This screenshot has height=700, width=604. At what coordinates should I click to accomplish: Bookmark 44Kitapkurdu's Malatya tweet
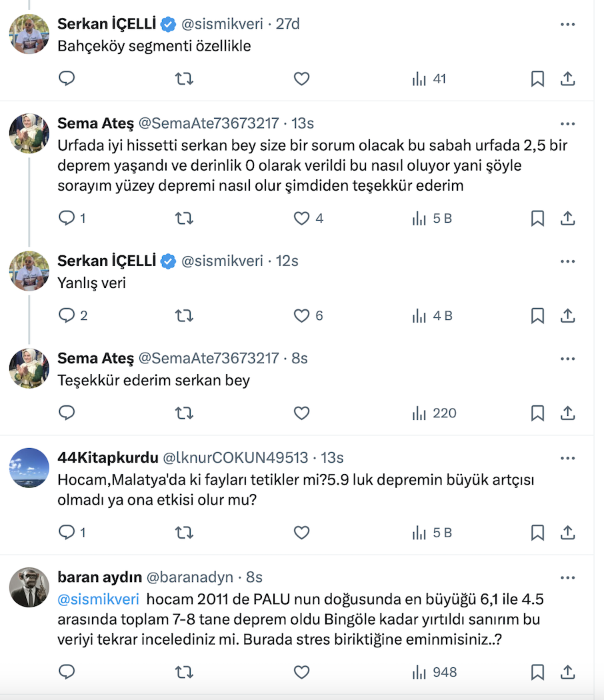(x=537, y=533)
